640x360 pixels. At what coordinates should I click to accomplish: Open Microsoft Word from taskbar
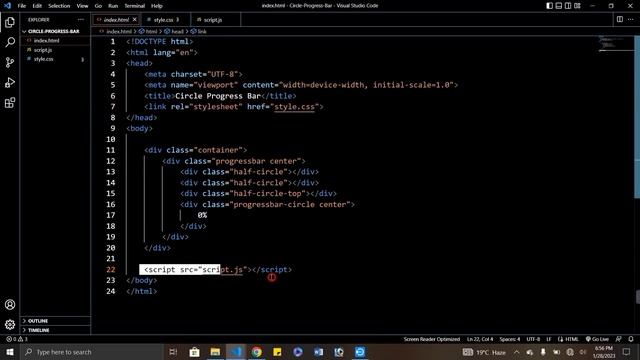click(318, 352)
